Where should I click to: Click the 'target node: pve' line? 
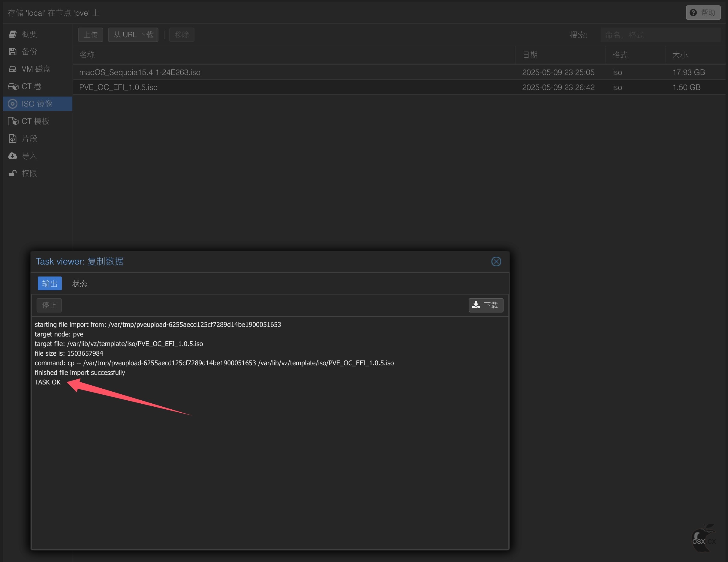point(59,334)
